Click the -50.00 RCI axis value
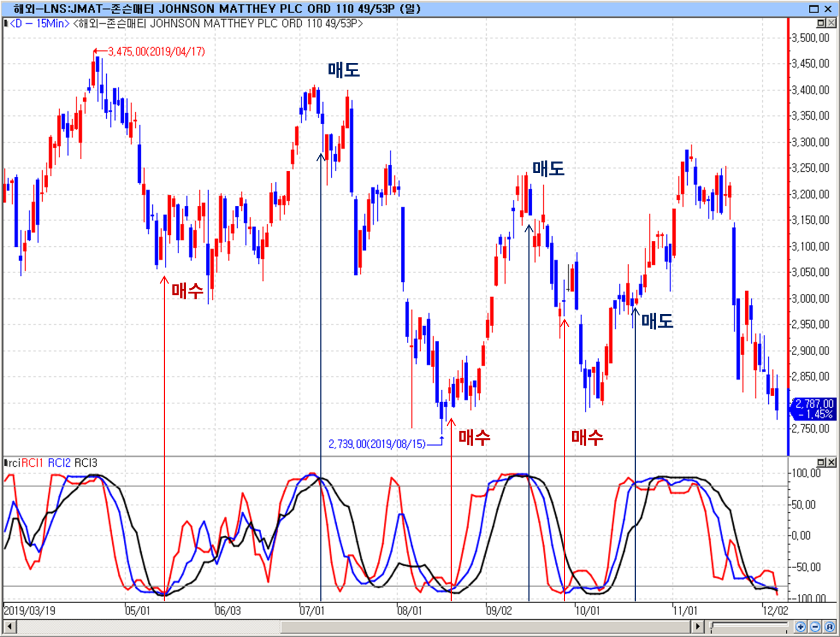The image size is (840, 637). (806, 567)
